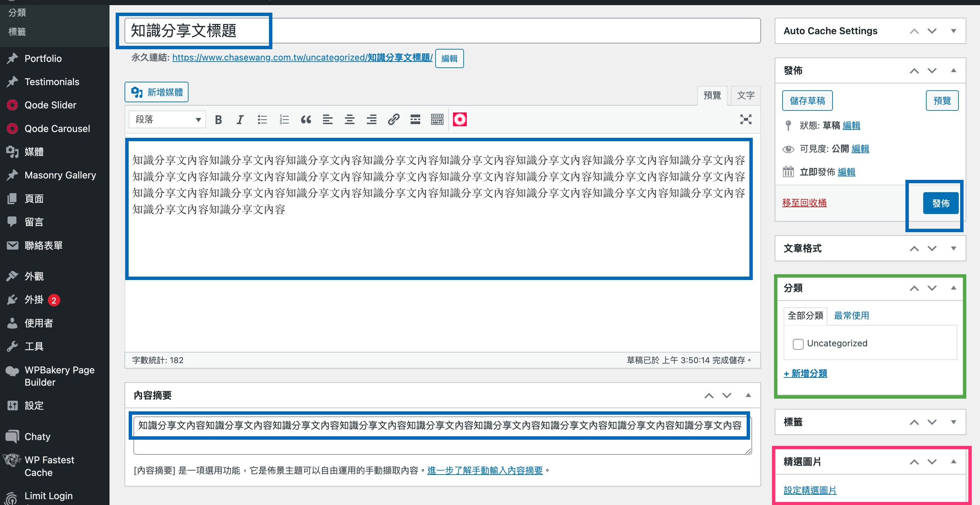Toggle italic formatting in editor toolbar
The width and height of the screenshot is (980, 505).
coord(240,120)
